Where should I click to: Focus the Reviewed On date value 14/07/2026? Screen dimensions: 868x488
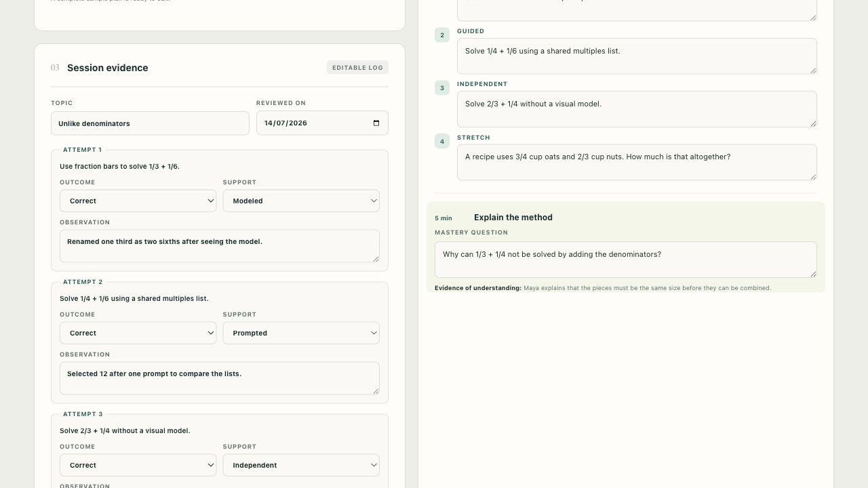[x=285, y=123]
